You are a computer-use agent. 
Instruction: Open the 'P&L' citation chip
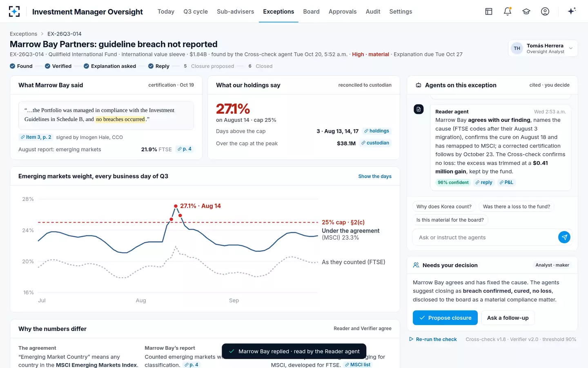(506, 182)
